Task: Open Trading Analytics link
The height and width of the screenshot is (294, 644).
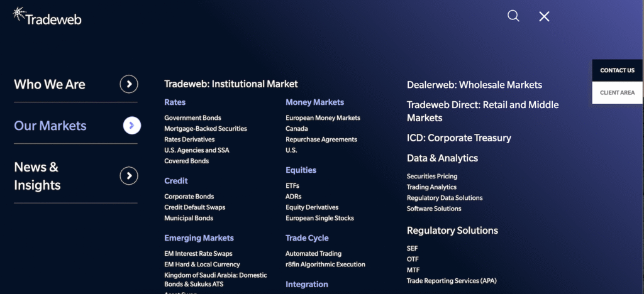Action: (x=431, y=187)
